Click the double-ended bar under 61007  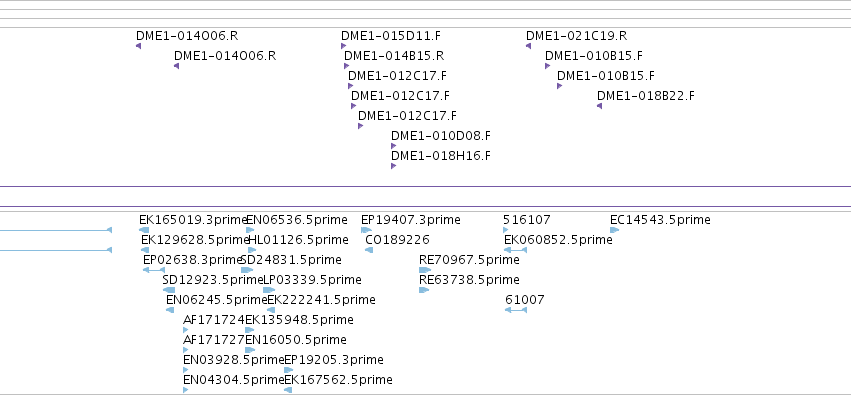click(x=516, y=310)
